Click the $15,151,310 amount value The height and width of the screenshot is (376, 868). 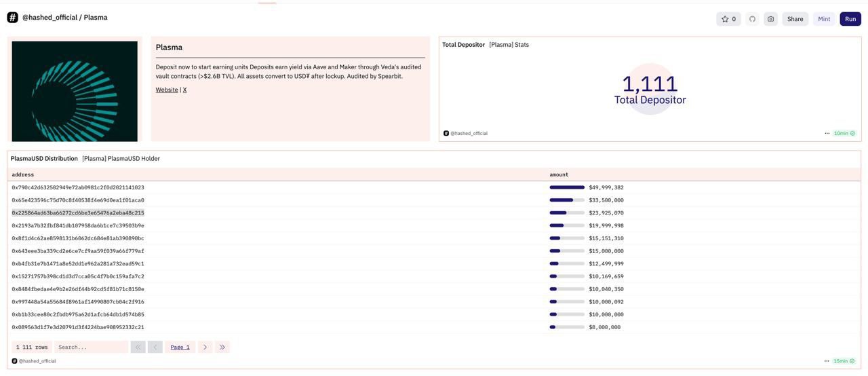606,238
